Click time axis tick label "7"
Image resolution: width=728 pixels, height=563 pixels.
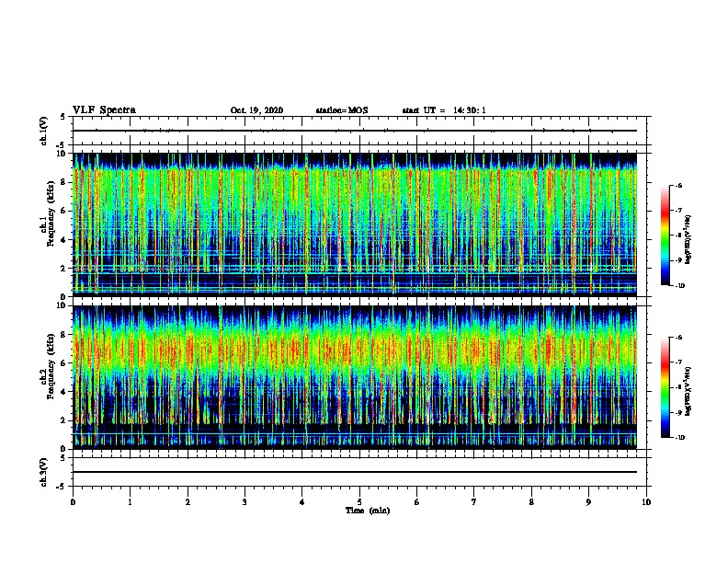click(474, 502)
